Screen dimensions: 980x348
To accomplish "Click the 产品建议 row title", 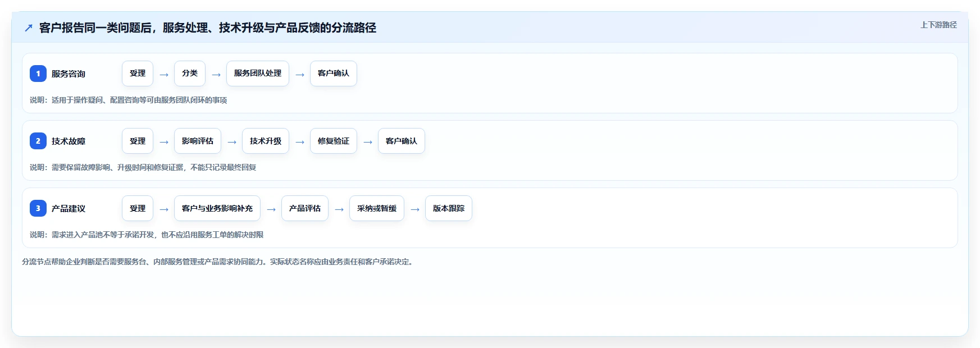I will tap(69, 209).
